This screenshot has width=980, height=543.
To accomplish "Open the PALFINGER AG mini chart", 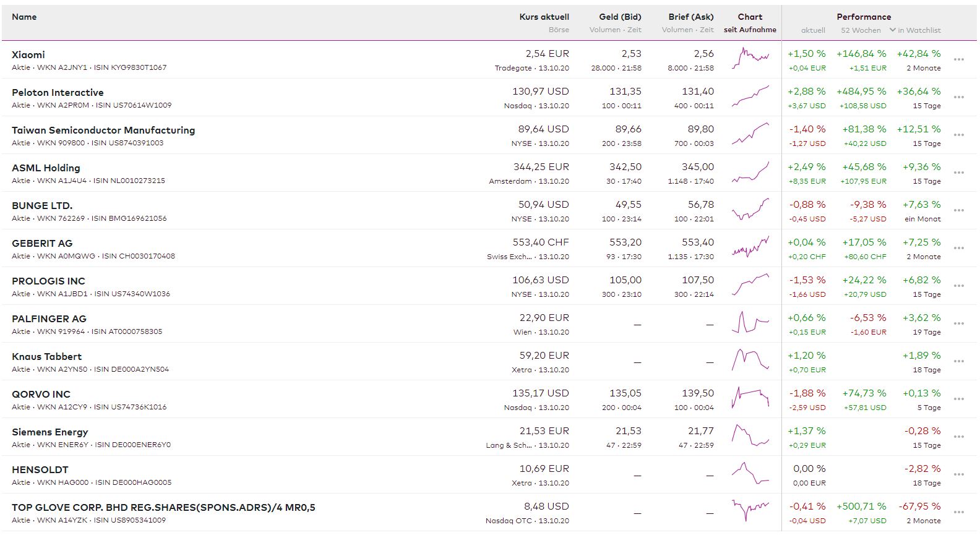I will (750, 323).
